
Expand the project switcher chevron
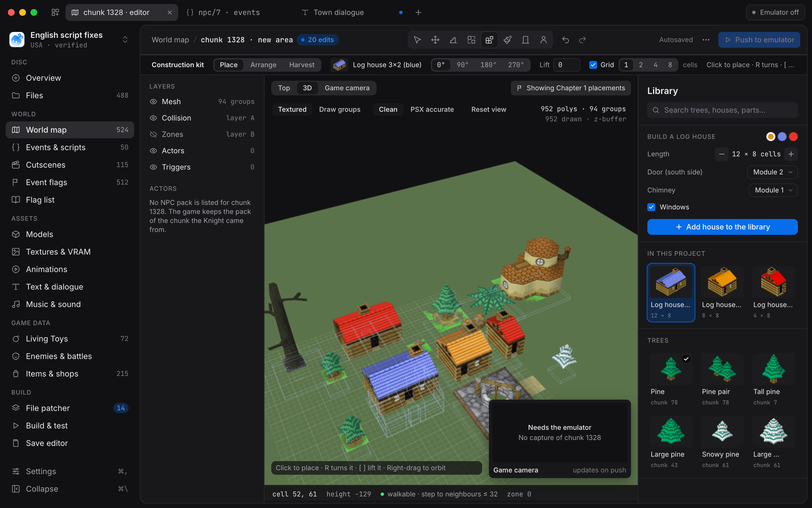tap(125, 40)
